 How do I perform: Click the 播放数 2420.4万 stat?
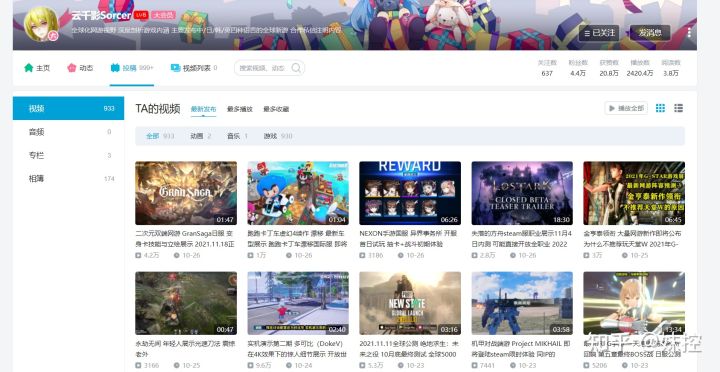(x=640, y=68)
